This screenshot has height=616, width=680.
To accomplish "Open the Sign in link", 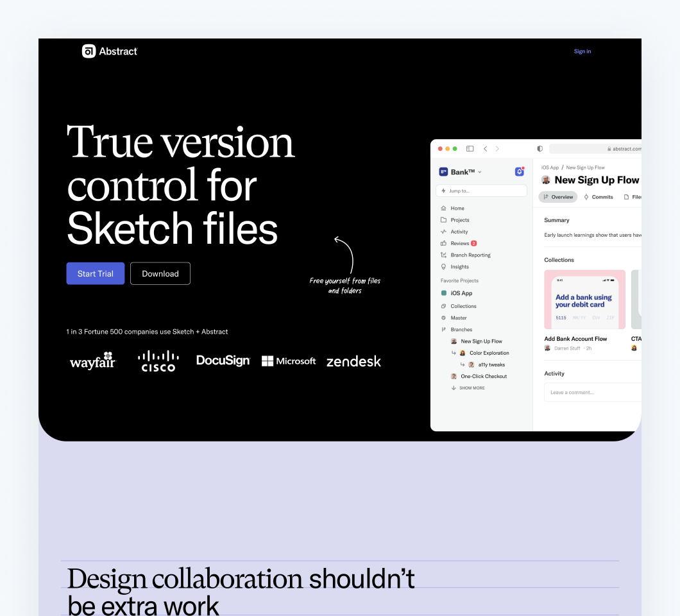I will click(582, 51).
